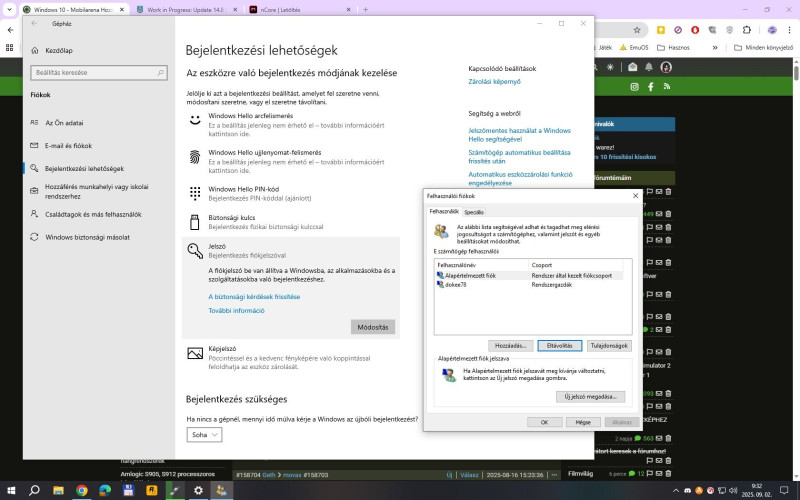Image resolution: width=800 pixels, height=500 pixels.
Task: Cancel dialog with the Mégse button
Action: [583, 422]
